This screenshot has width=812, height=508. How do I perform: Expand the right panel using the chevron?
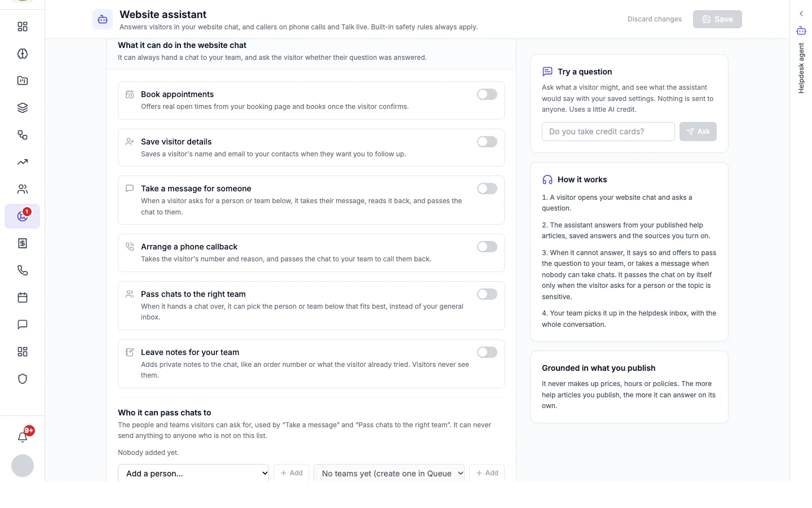801,14
